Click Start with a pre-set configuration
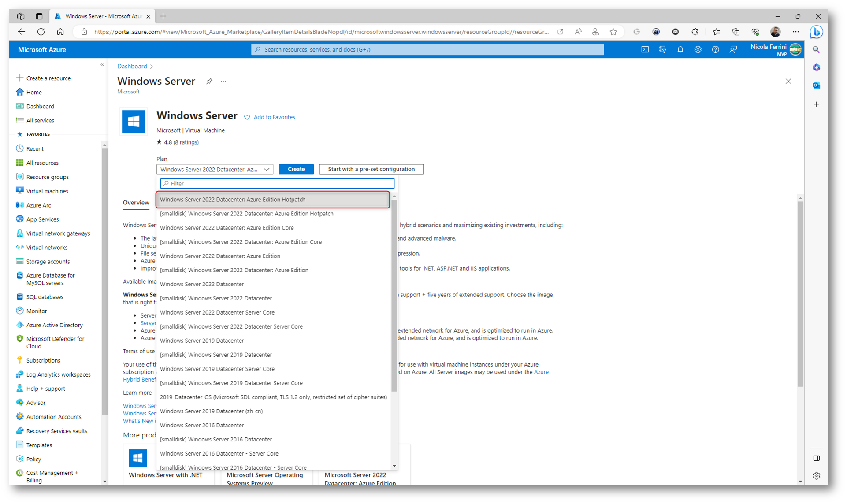 (x=371, y=169)
